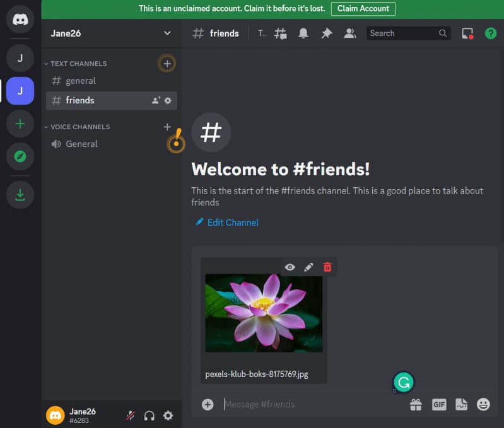Select the active blue J server icon
504x428 pixels.
(x=20, y=91)
